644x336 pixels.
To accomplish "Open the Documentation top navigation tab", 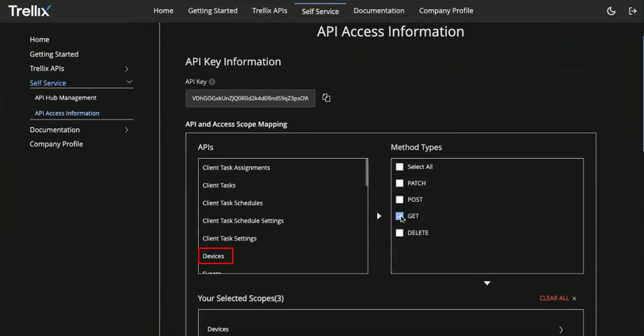I will point(379,11).
